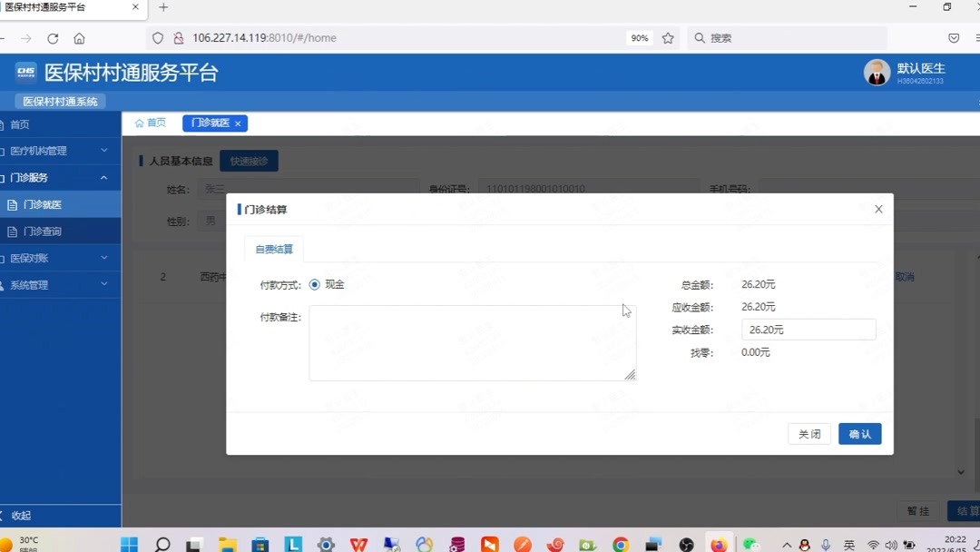Select the 现金 payment radio button
The image size is (980, 552).
click(314, 282)
